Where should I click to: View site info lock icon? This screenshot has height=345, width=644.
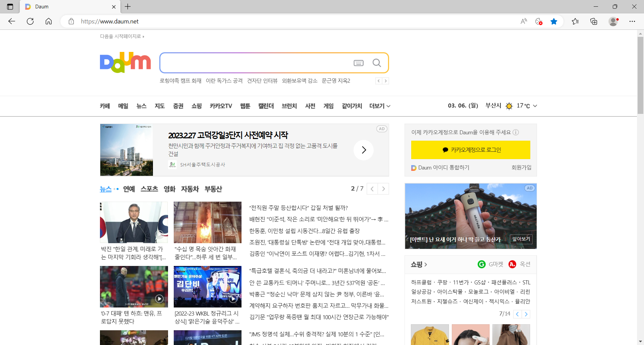71,21
